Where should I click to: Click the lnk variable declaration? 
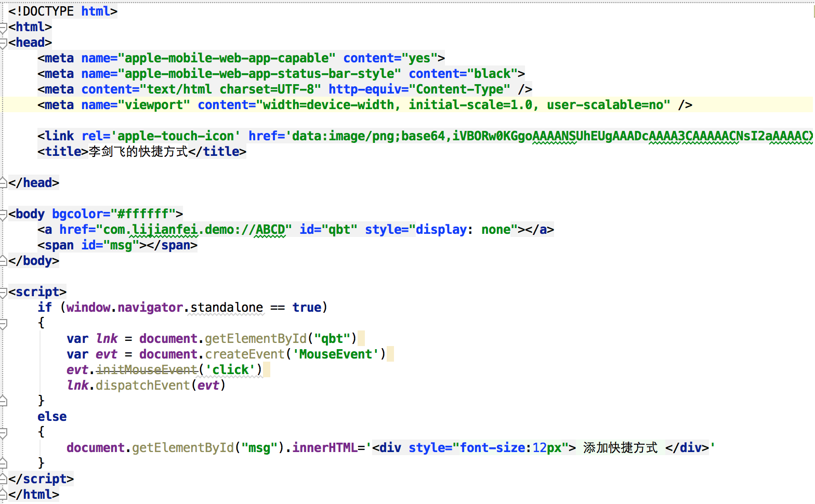pyautogui.click(x=107, y=339)
